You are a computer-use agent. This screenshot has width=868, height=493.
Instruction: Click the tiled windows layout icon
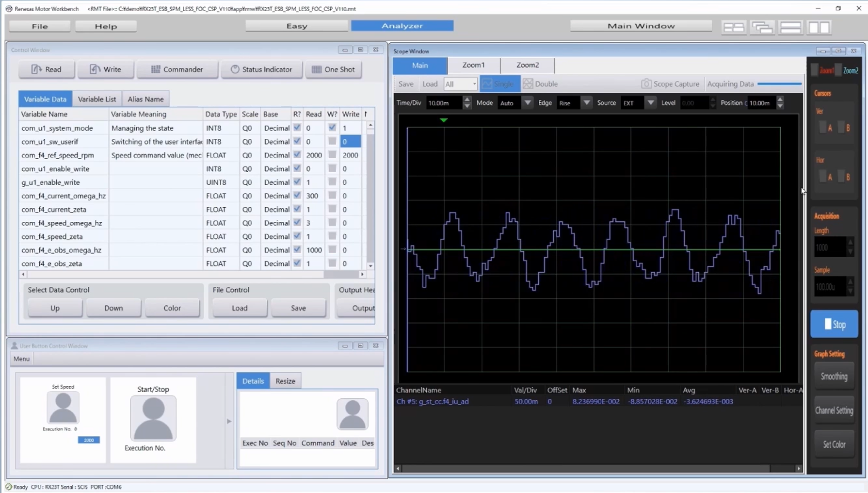[x=733, y=27]
